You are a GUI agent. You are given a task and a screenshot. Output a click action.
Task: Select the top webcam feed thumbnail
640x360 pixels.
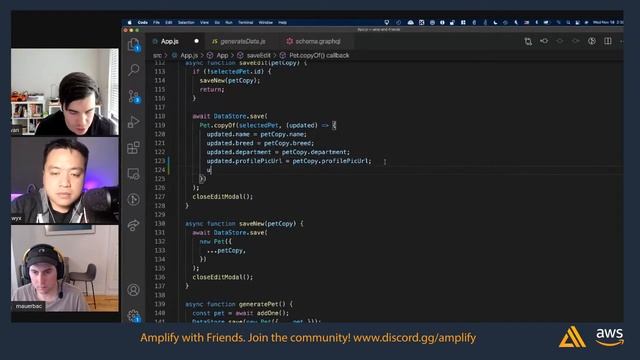(65, 92)
